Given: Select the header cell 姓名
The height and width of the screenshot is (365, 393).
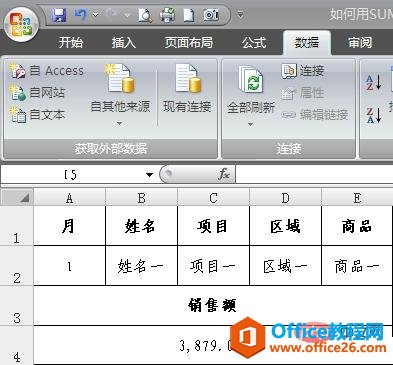Looking at the screenshot, I should 141,226.
